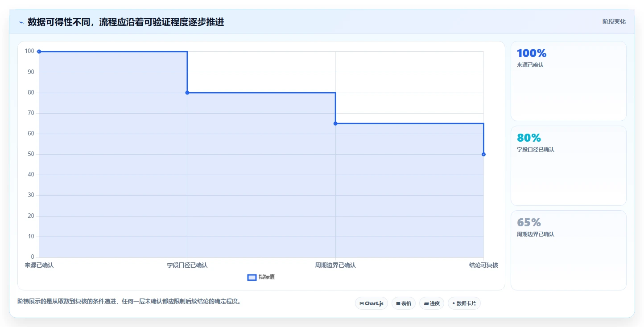Click x-axis label 来源已确认
Viewport: 644px width, 327px height.
[39, 265]
